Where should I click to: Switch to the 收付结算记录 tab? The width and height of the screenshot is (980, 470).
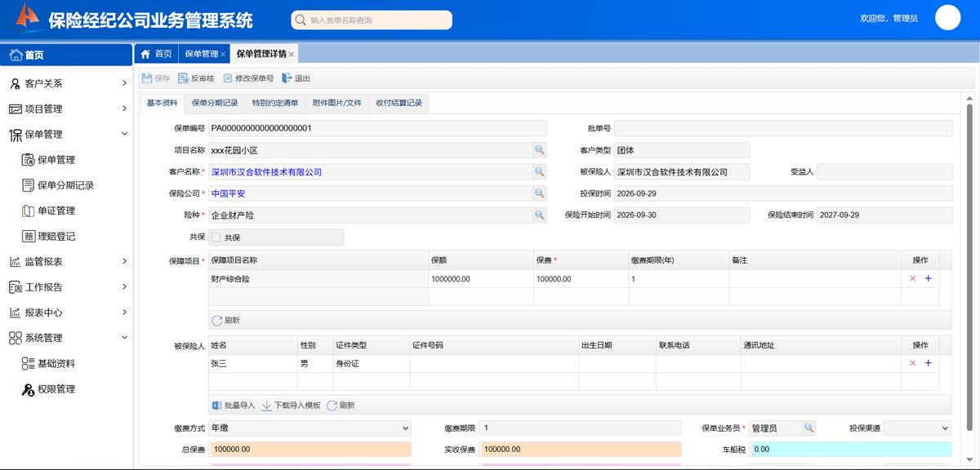399,103
